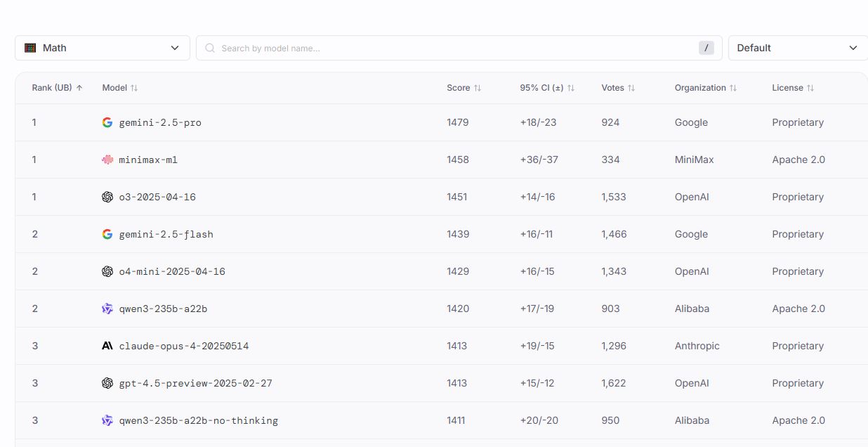This screenshot has height=447, width=868.
Task: Click the Anthropic logo beside claude-opus-4-20250514
Action: 107,346
